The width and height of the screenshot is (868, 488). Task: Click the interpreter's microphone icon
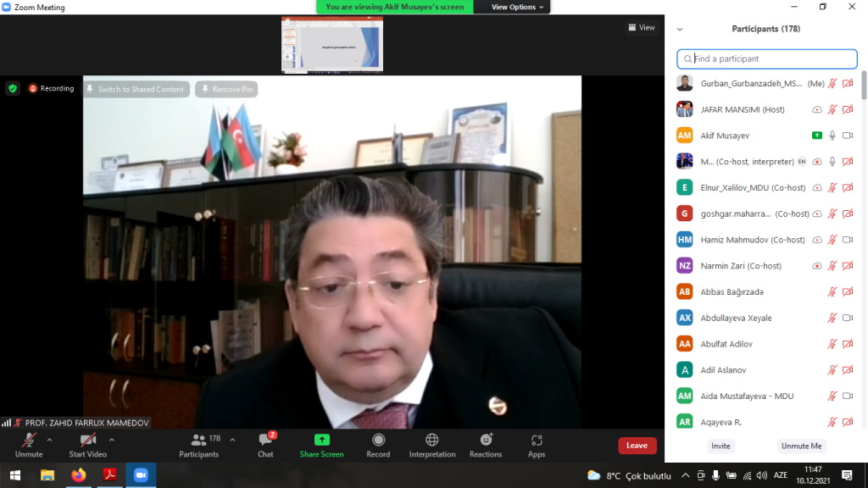[x=832, y=162]
